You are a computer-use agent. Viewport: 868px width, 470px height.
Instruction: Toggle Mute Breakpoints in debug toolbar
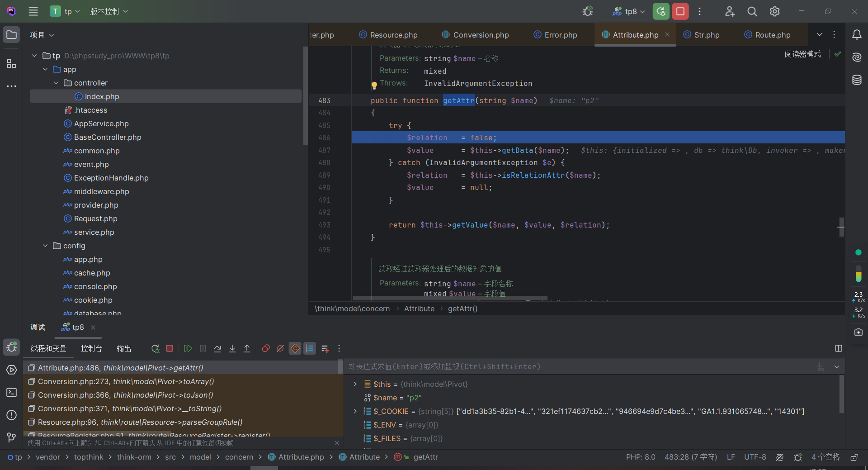tap(280, 348)
